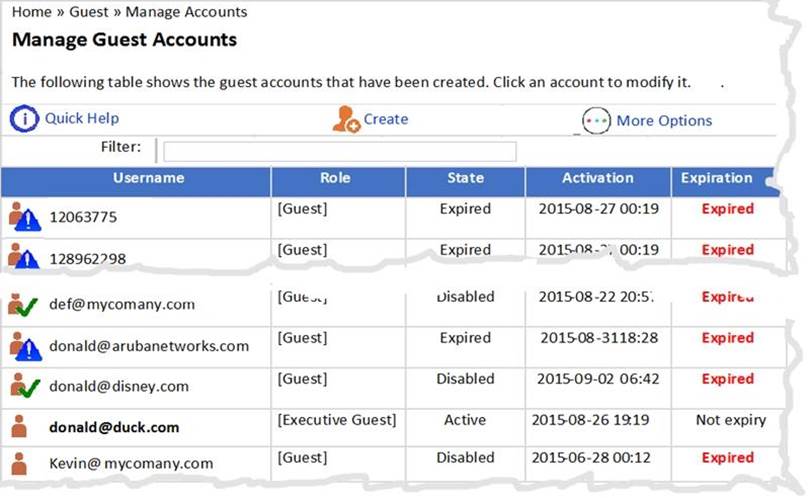Click user icon beside donald@duck.com
Viewport: 812px width, 498px height.
tap(18, 426)
